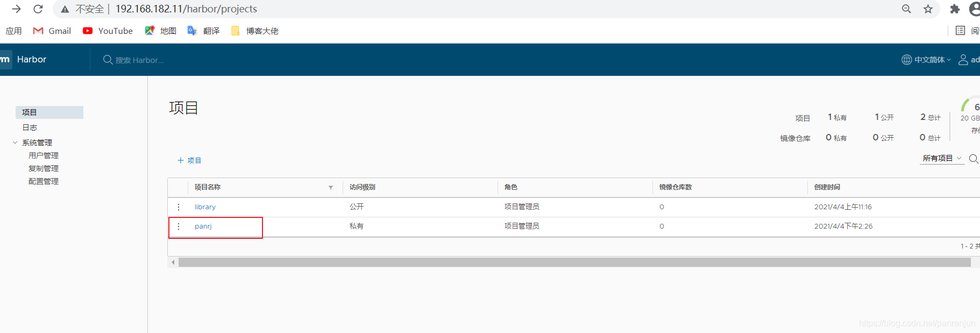The height and width of the screenshot is (333, 980).
Task: Click the 项目管理员 role in library row
Action: click(522, 207)
